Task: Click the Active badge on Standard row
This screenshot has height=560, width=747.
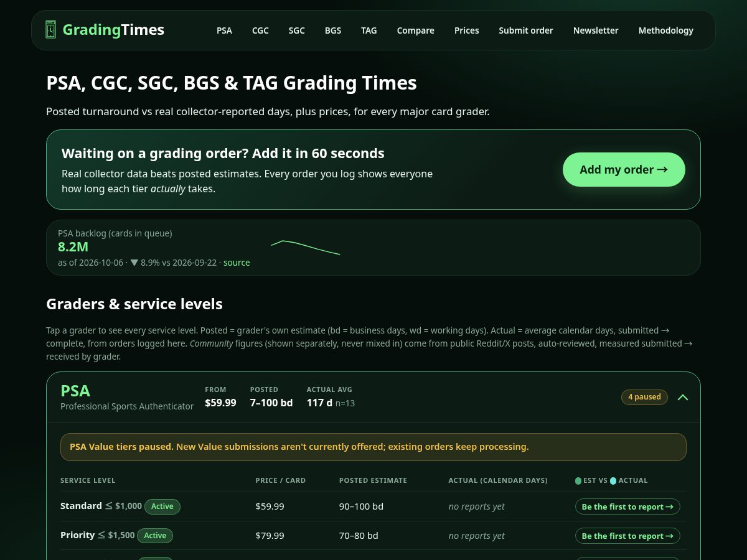Action: point(162,506)
